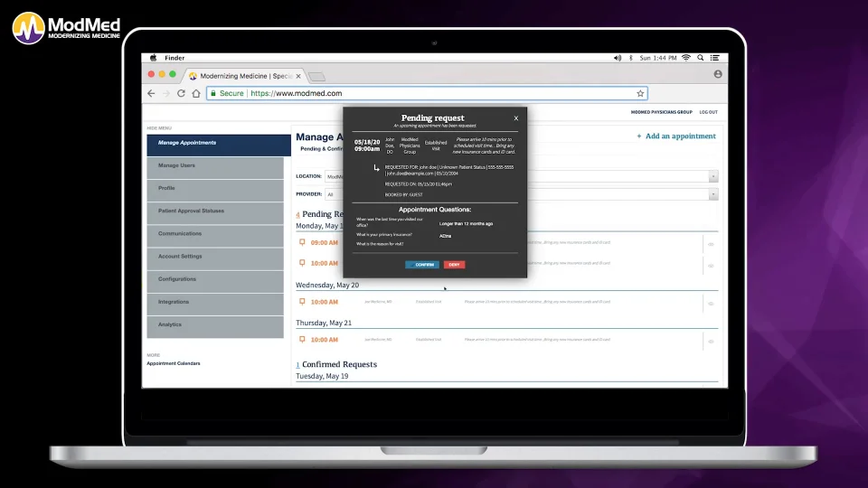This screenshot has height=488, width=868.
Task: Open Analytics in the sidebar
Action: click(x=215, y=327)
